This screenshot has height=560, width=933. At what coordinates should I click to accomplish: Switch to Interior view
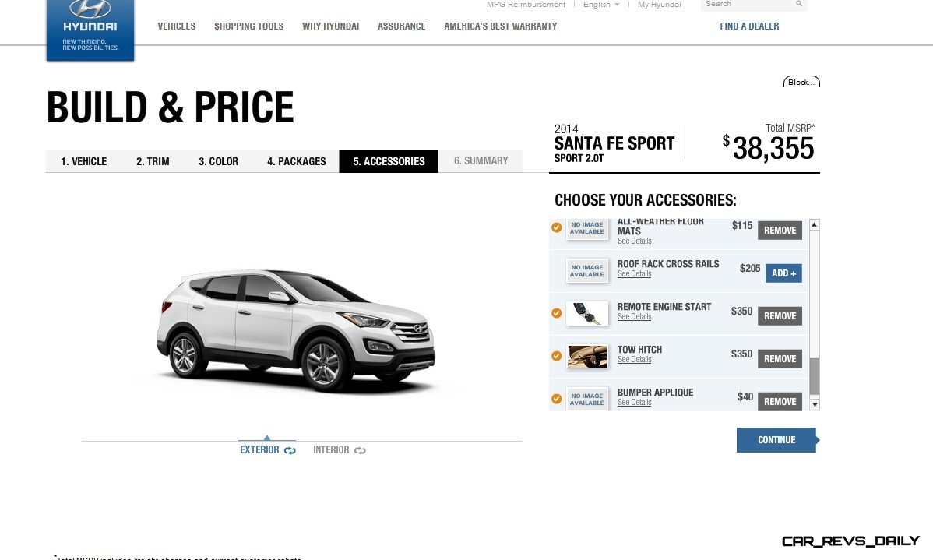coord(331,450)
